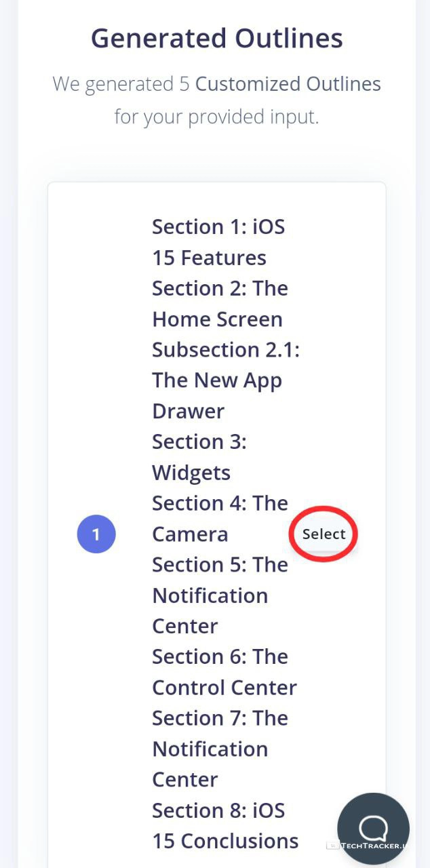Viewport: 430px width, 868px height.
Task: Click the bold Customized Outlines text
Action: pos(288,85)
